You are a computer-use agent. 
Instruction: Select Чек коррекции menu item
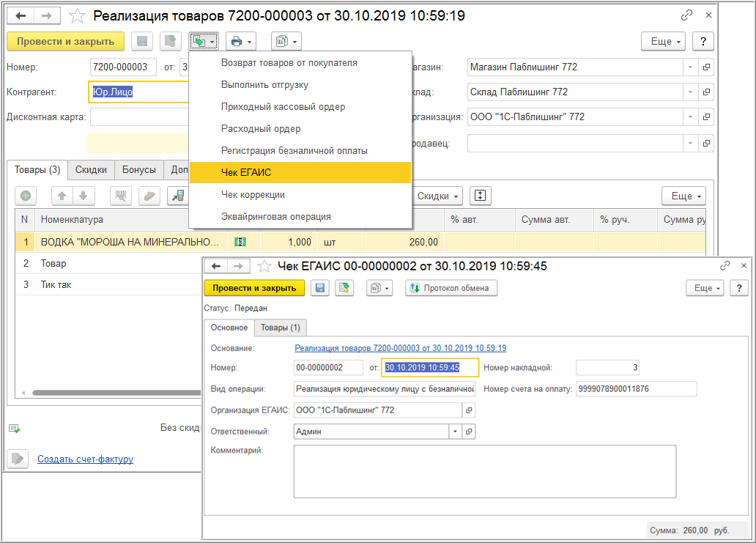coord(300,195)
